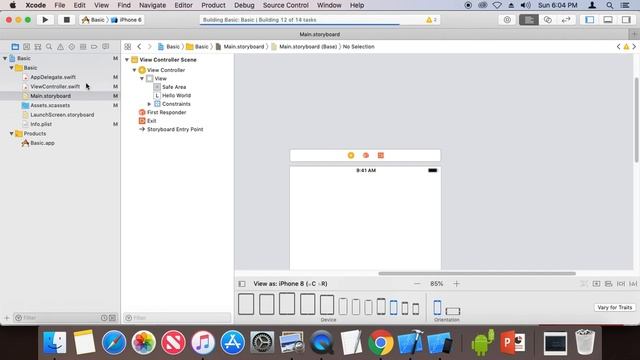Click the First Responder icon in scene dock

(x=366, y=155)
